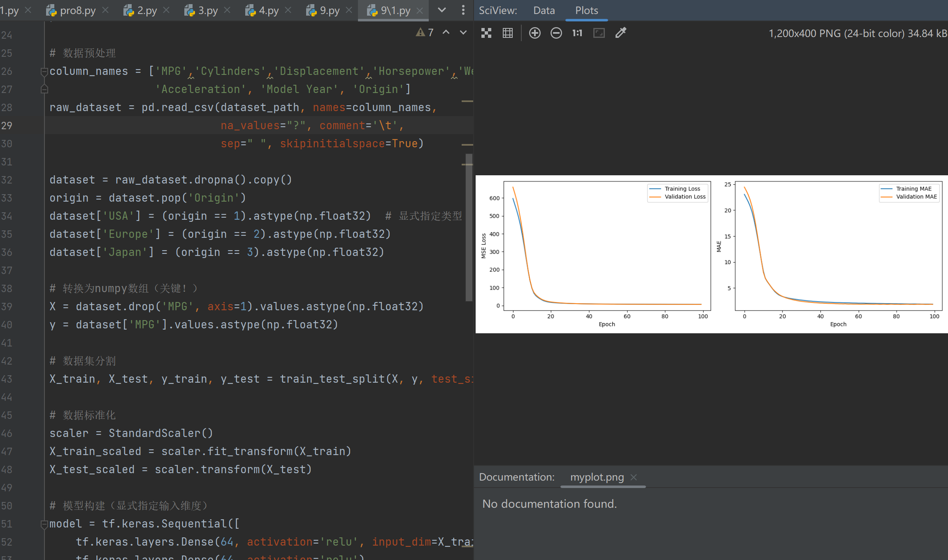Show hidden editor tabs dropdown
Viewport: 948px width, 560px height.
pyautogui.click(x=441, y=10)
